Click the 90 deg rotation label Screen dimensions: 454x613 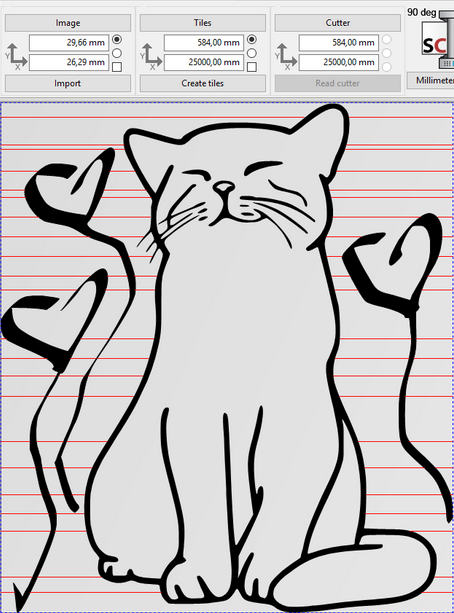point(422,12)
